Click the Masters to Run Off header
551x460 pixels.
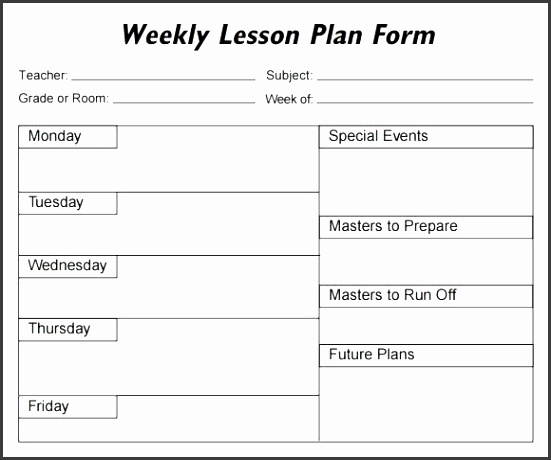pos(426,296)
